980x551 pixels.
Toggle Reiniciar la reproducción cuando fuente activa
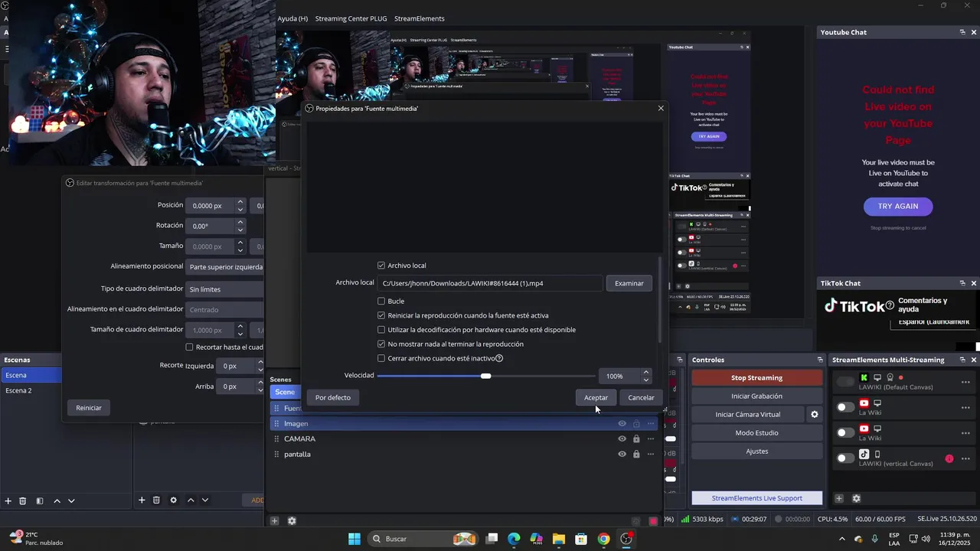tap(381, 315)
